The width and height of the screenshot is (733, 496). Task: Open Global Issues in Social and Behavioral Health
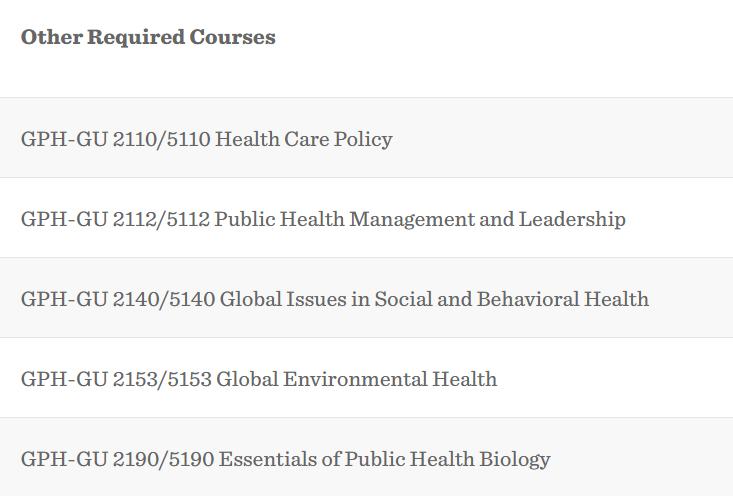coord(434,299)
